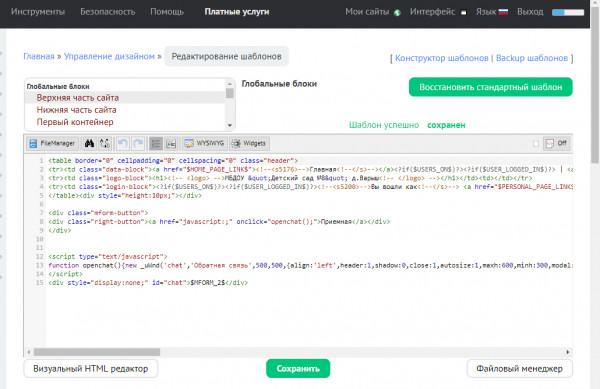600x389 pixels.
Task: Toggle line numbers icon in editor toolbar
Action: (x=156, y=143)
